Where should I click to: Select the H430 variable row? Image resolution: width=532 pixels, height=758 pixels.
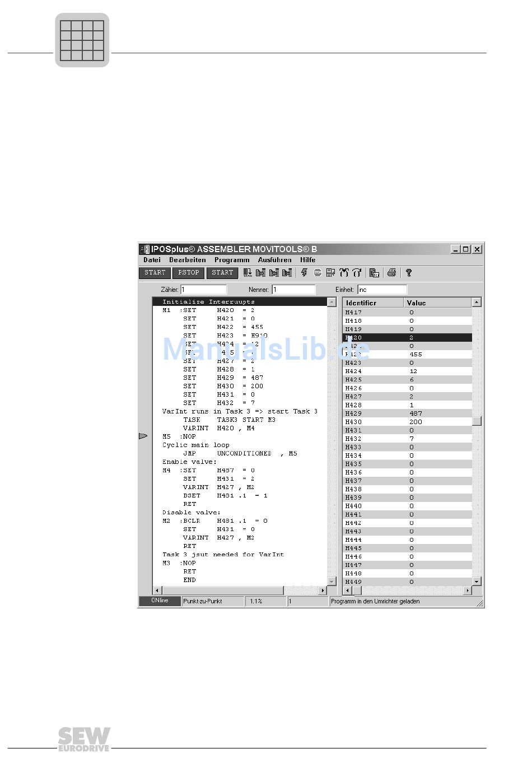tap(408, 422)
